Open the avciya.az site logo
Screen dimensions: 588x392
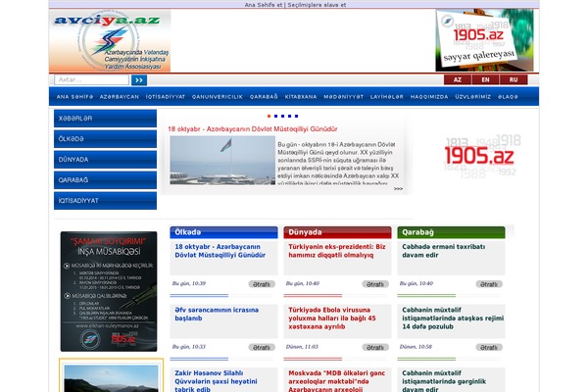point(110,41)
